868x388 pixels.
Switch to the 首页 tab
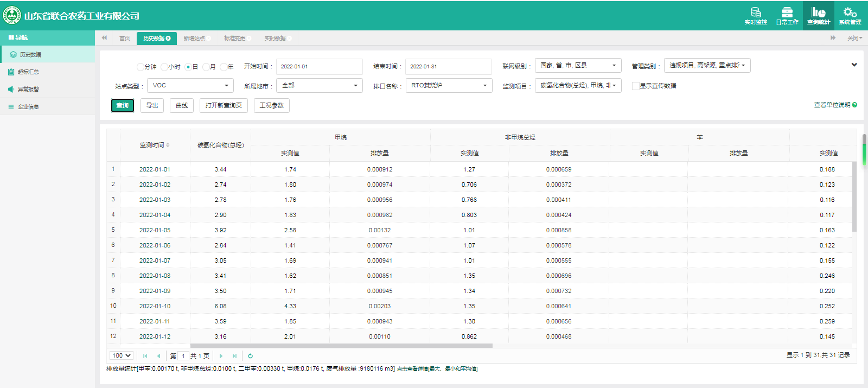[124, 39]
